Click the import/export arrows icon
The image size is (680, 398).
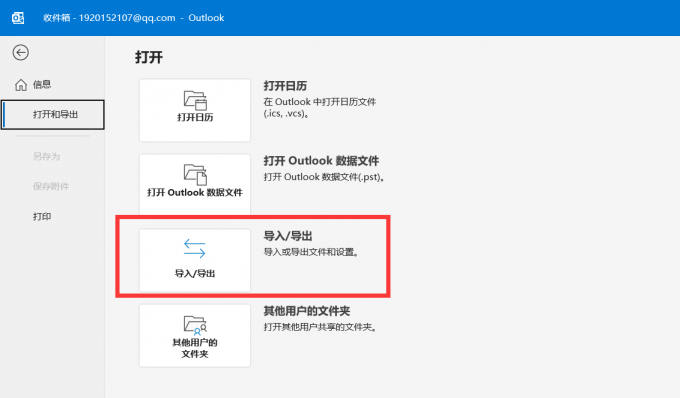pos(195,248)
